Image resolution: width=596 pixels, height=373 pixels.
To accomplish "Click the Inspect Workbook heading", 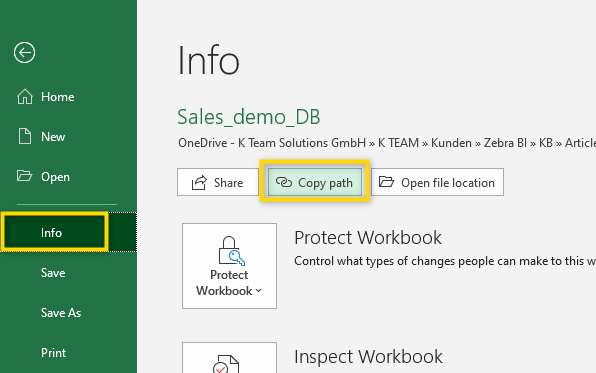I will tap(368, 357).
